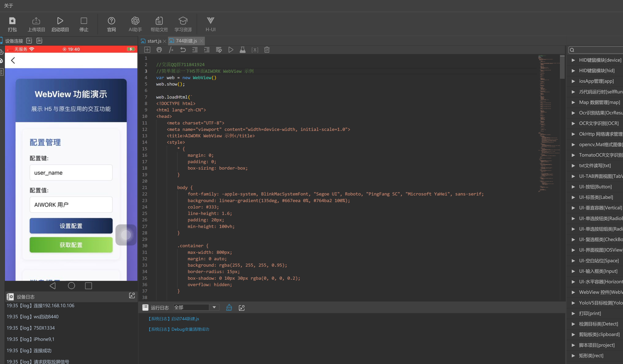The height and width of the screenshot is (364, 623).
Task: Click the print icon in editor toolbar
Action: [x=159, y=50]
